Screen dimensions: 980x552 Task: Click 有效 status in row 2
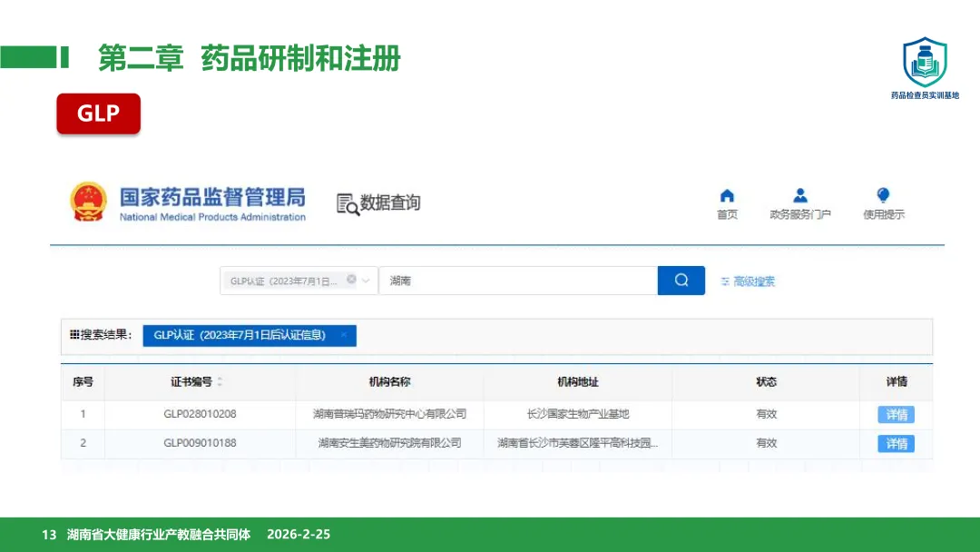pos(766,443)
